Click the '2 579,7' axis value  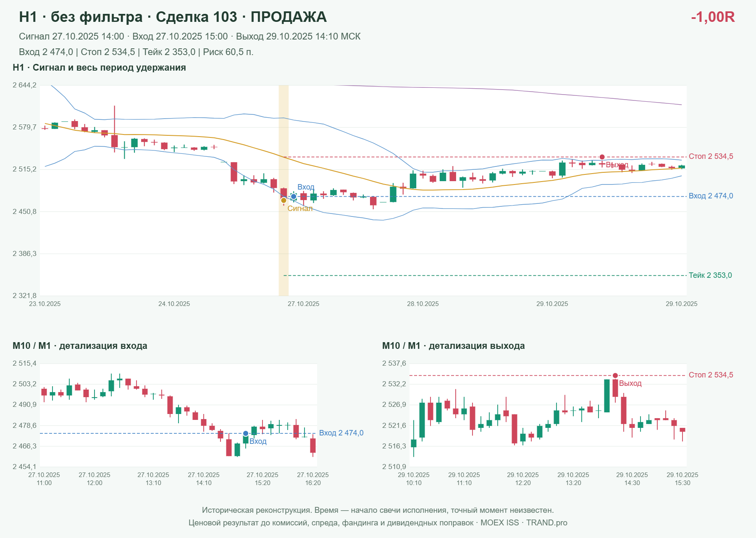[24, 127]
